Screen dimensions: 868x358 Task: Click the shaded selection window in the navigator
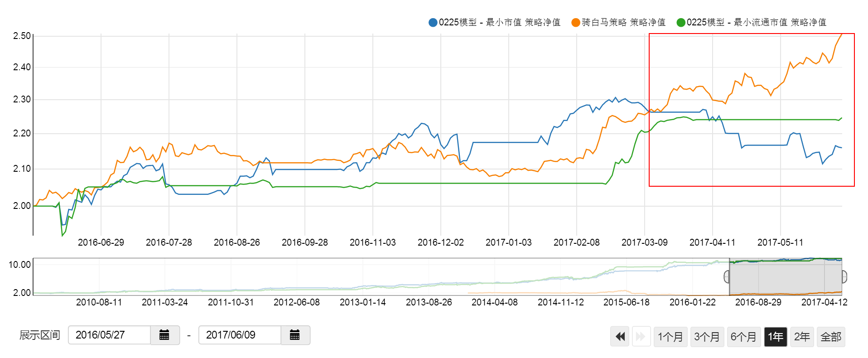tap(786, 277)
